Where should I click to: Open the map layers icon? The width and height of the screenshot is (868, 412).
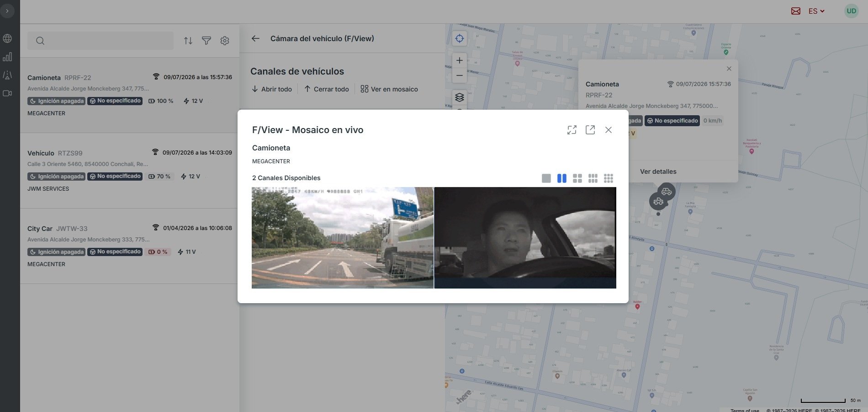[x=460, y=97]
